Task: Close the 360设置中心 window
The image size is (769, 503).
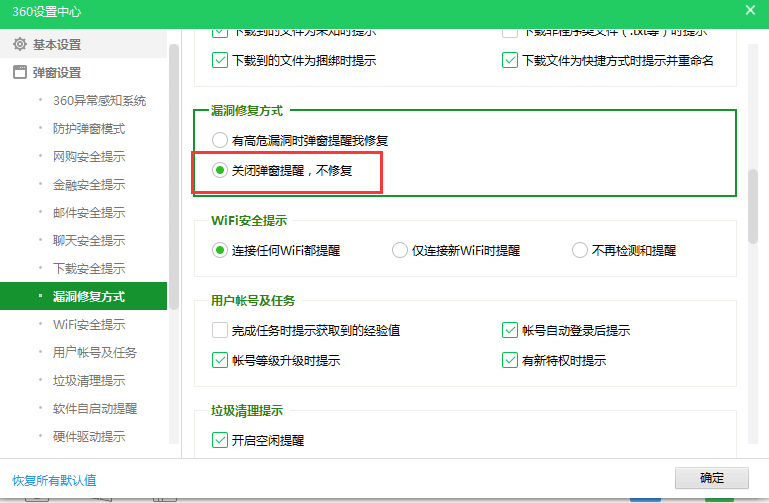Action: click(x=750, y=10)
